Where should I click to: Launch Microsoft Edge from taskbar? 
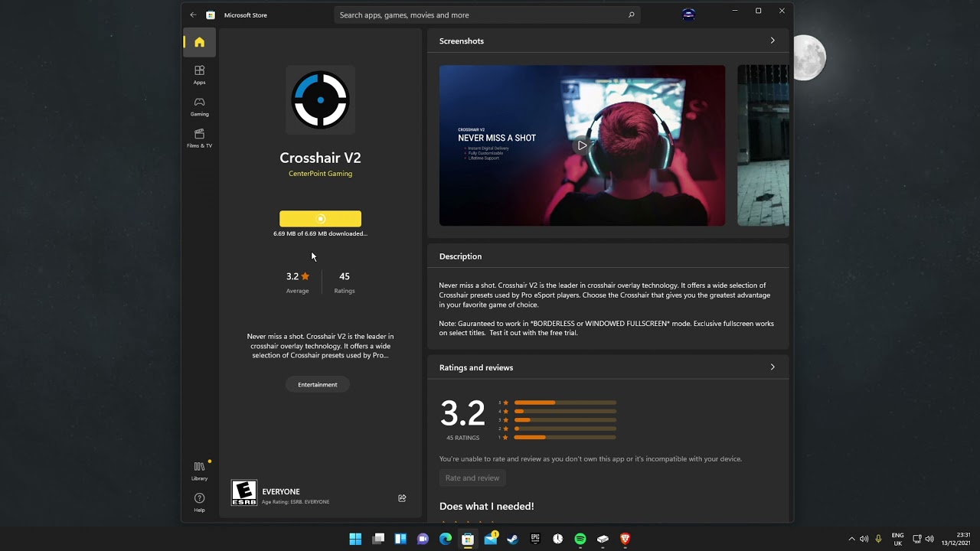click(x=446, y=539)
